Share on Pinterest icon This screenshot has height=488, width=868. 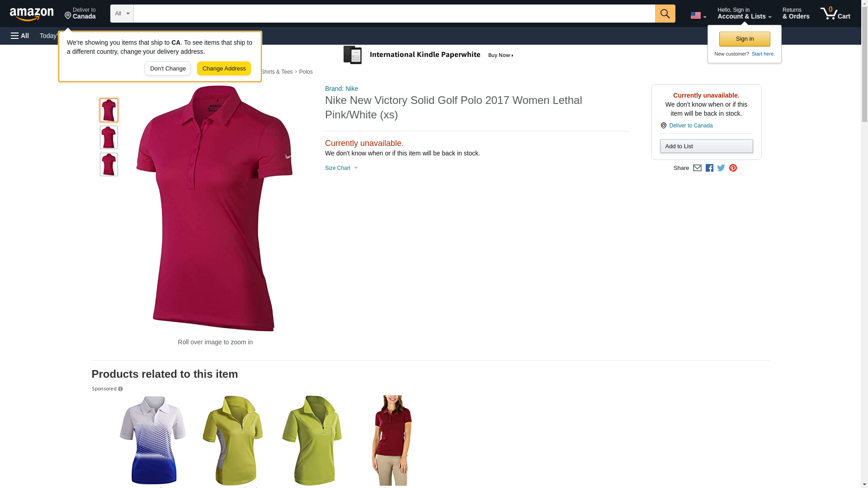[733, 168]
